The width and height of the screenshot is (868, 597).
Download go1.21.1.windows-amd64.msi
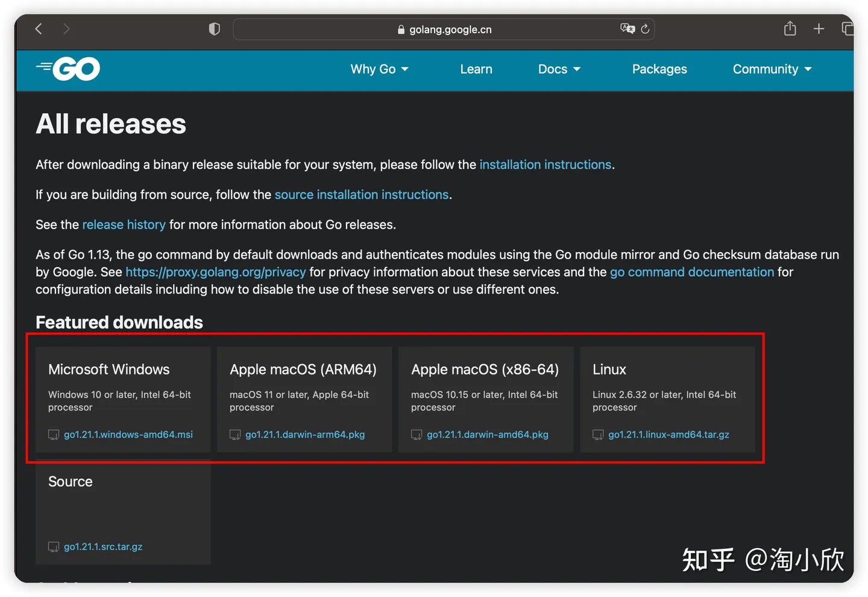coord(128,435)
